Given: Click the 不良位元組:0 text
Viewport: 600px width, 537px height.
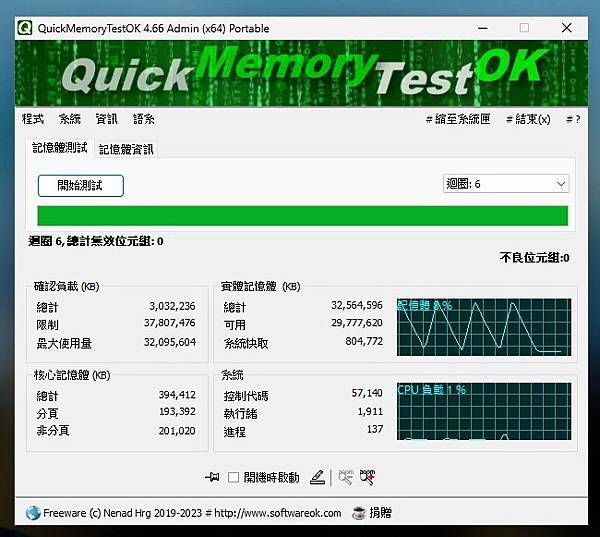Looking at the screenshot, I should [x=534, y=258].
